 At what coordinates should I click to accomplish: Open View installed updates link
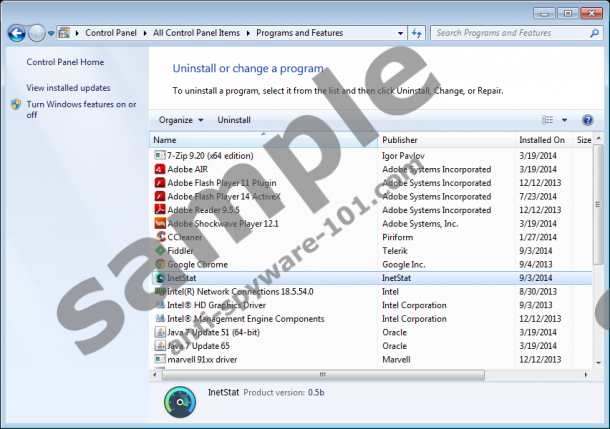(x=68, y=88)
